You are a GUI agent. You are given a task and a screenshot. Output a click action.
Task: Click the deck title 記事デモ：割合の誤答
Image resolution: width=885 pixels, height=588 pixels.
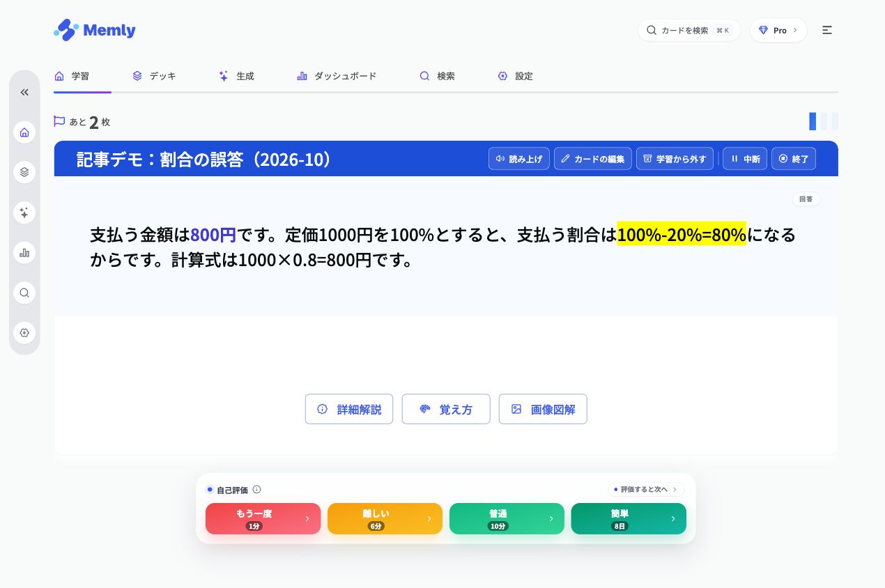click(x=203, y=159)
